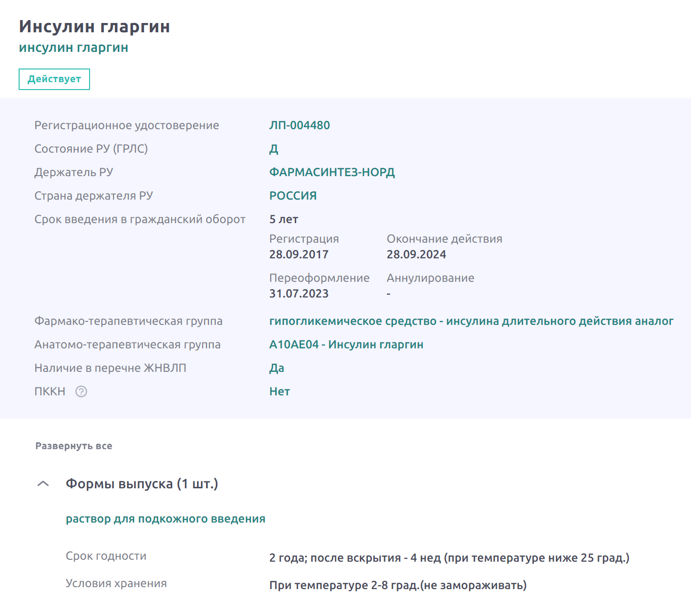
Task: Open гипогликемическое средство pharmacotherapeutic group link
Action: point(471,321)
